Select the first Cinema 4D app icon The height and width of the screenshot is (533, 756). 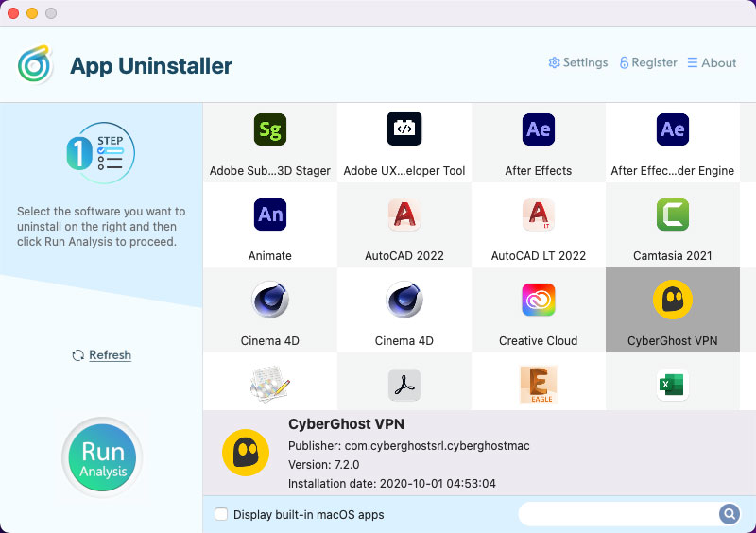tap(270, 300)
